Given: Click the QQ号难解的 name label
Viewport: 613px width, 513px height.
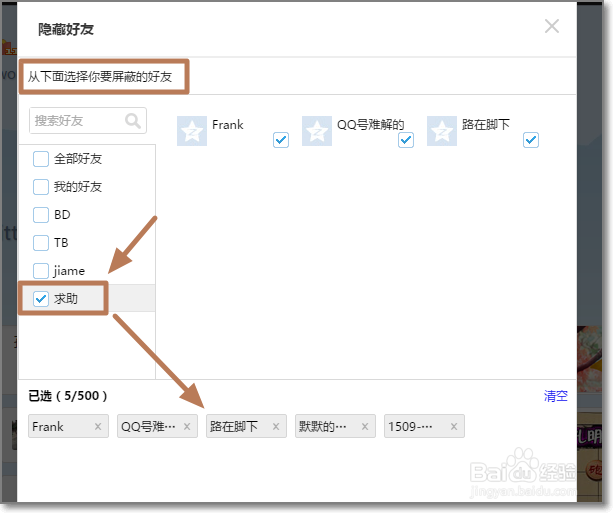Looking at the screenshot, I should click(x=370, y=125).
